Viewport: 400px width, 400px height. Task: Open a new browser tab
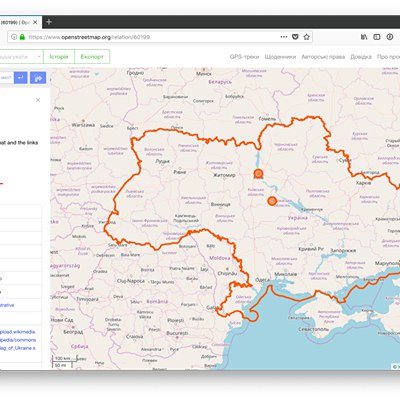pos(49,22)
